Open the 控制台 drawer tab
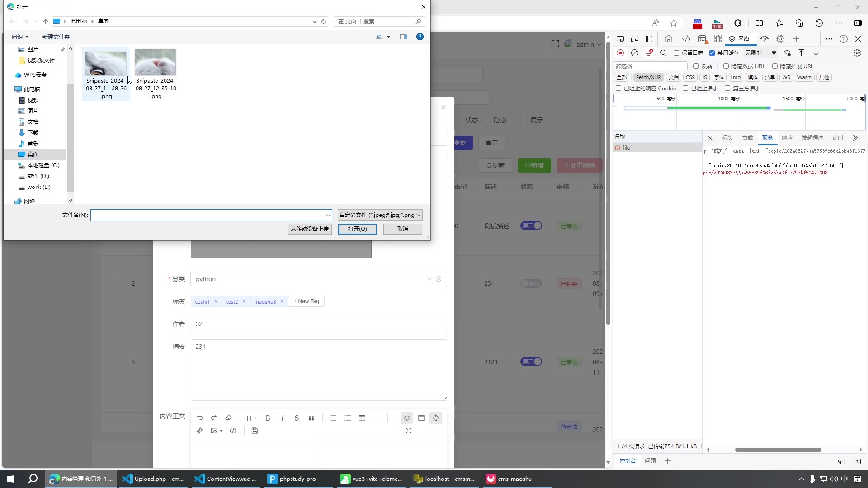868x488 pixels. [627, 461]
